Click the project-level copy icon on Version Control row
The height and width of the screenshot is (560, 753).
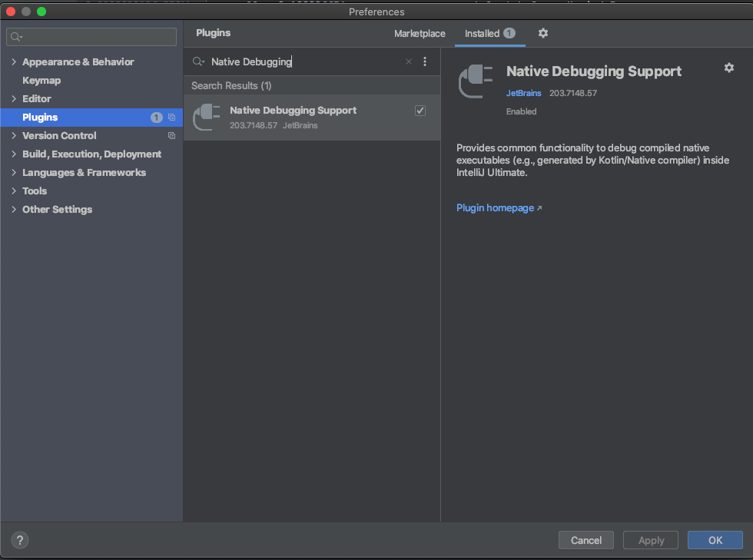171,136
